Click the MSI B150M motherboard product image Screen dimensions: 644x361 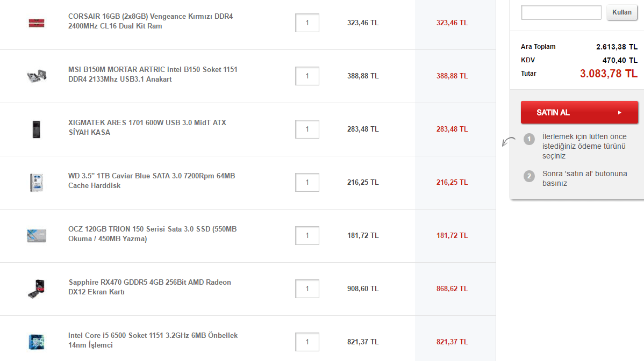pyautogui.click(x=37, y=76)
